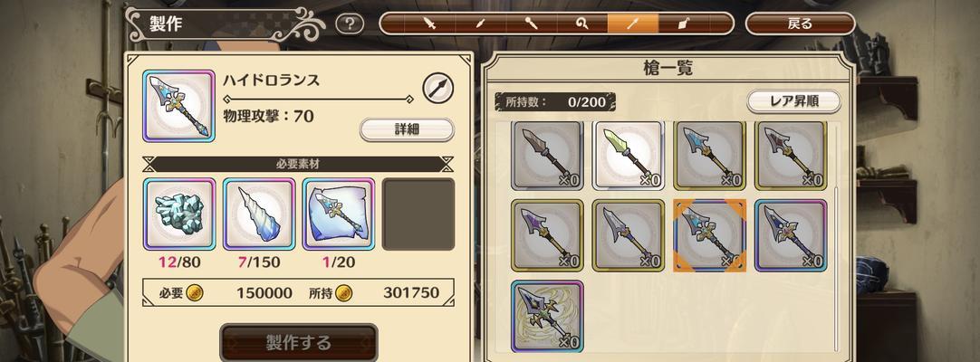Click the 戻る back button
Image resolution: width=980 pixels, height=362 pixels.
point(800,24)
